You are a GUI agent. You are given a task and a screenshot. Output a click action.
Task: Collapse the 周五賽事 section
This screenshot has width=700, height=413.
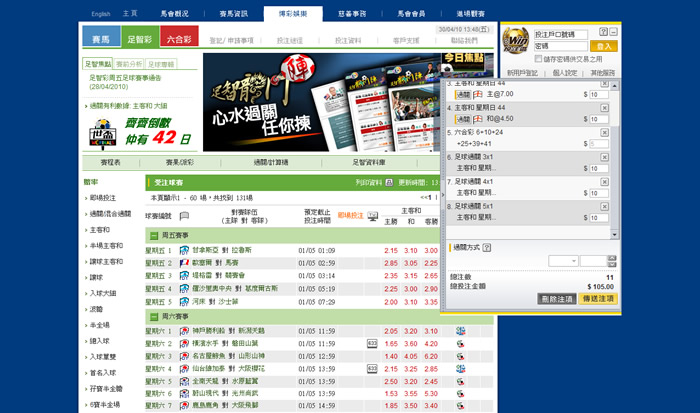pos(154,236)
